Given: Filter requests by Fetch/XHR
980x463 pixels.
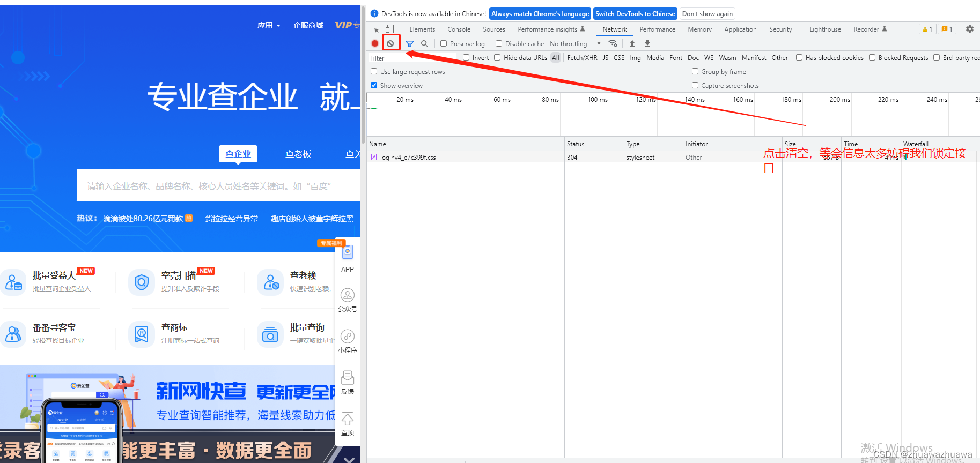Looking at the screenshot, I should pyautogui.click(x=582, y=58).
